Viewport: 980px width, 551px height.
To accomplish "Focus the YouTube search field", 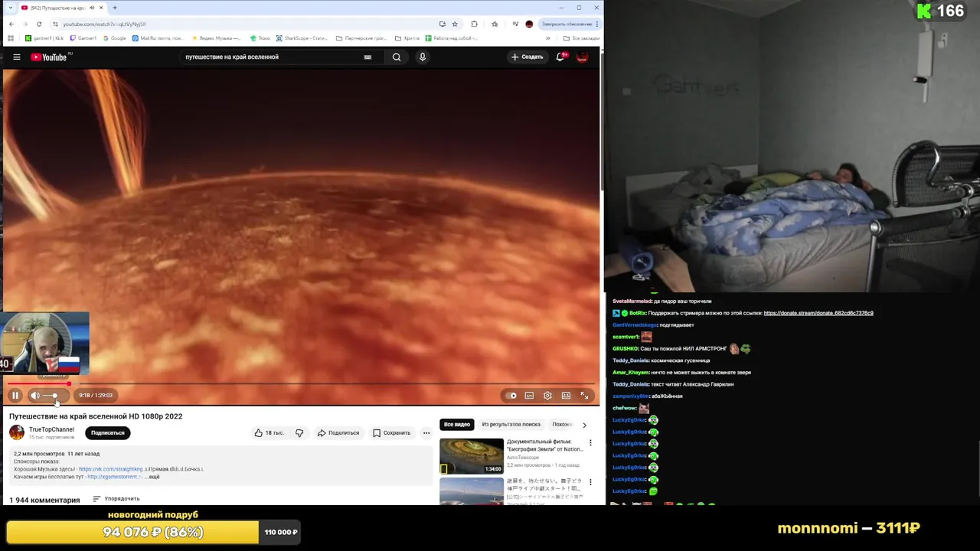I will click(272, 57).
